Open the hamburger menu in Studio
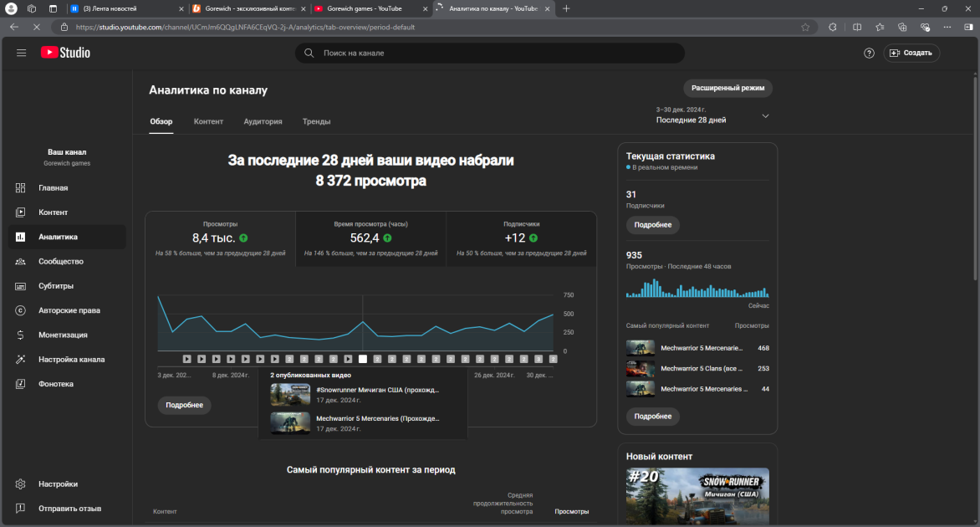This screenshot has height=527, width=980. pos(21,54)
